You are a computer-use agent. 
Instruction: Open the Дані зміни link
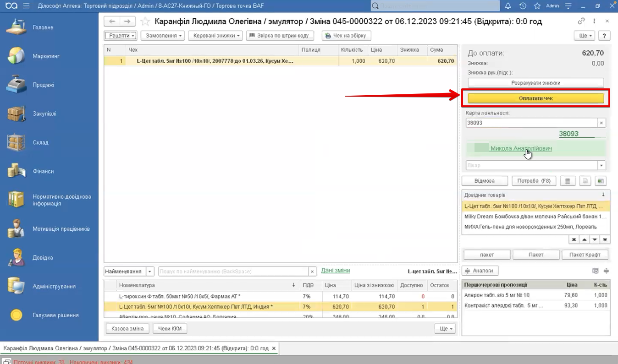tap(336, 271)
